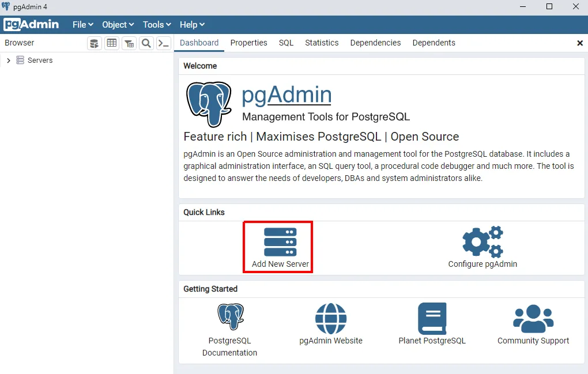Click the Add New Server icon
This screenshot has height=374, width=588.
coord(280,242)
